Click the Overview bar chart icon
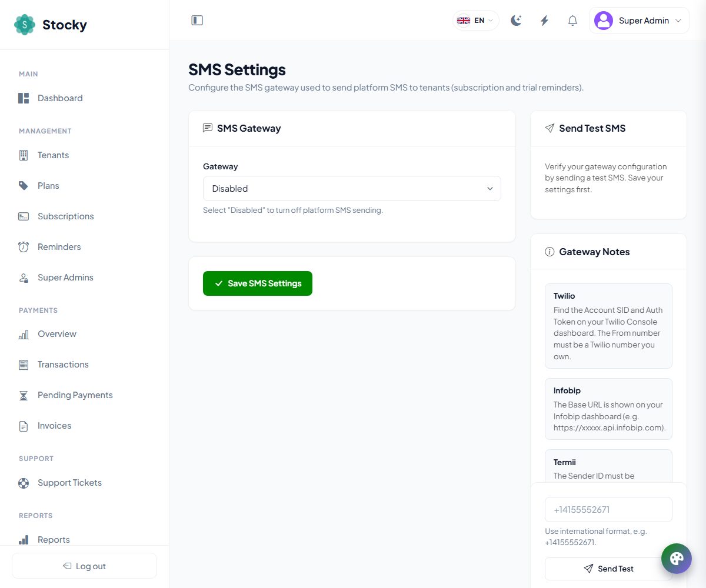 click(24, 334)
